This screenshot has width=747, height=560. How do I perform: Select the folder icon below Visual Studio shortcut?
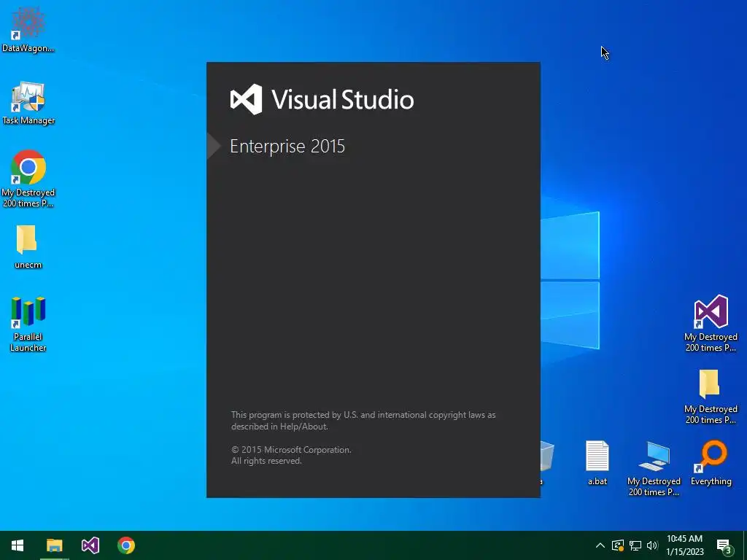[x=711, y=396]
